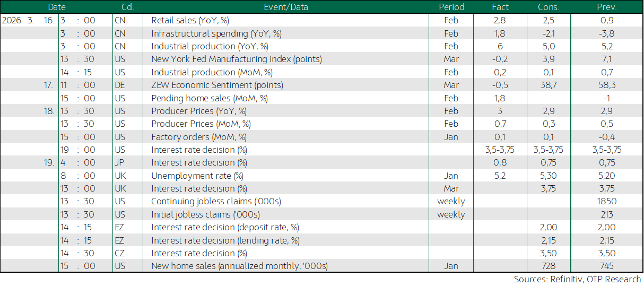
Task: Select the Period column header
Action: point(451,7)
